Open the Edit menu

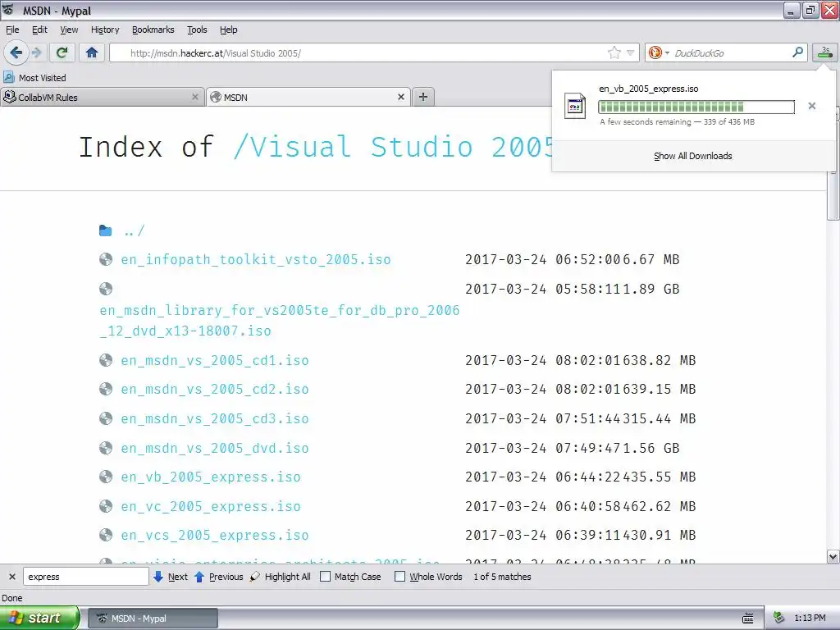tap(39, 30)
